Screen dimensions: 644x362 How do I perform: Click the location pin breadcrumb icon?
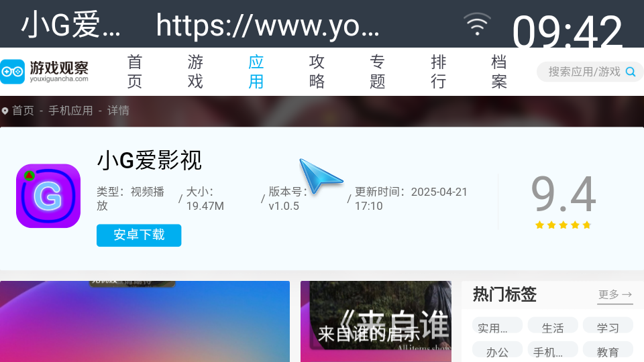click(x=5, y=111)
